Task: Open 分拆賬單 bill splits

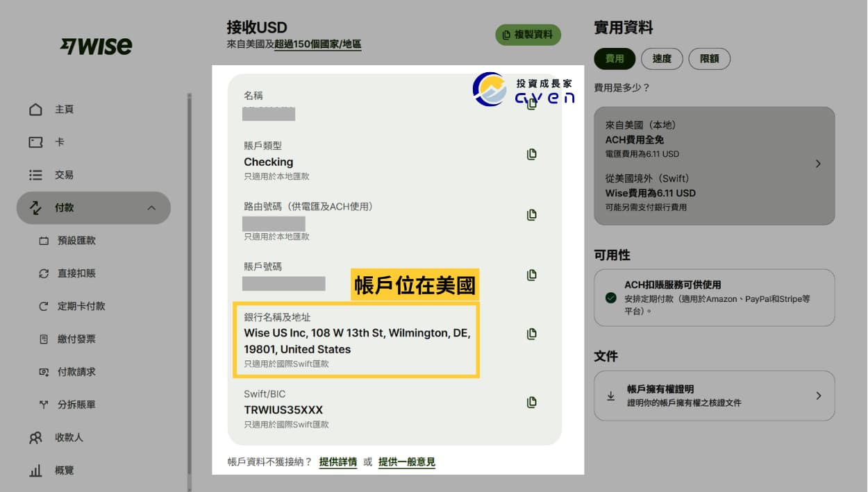Action: click(76, 405)
